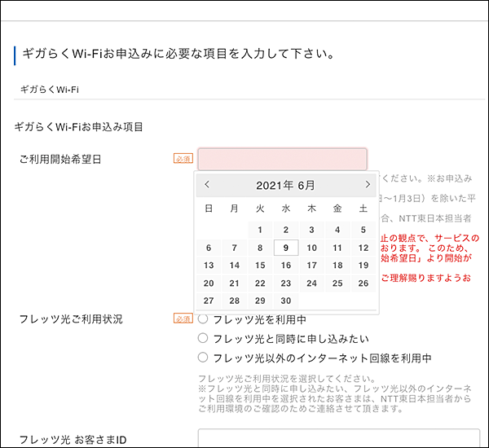Viewport: 489px width, 448px height.
Task: Select the 20th in the calendar
Action: coord(209,283)
